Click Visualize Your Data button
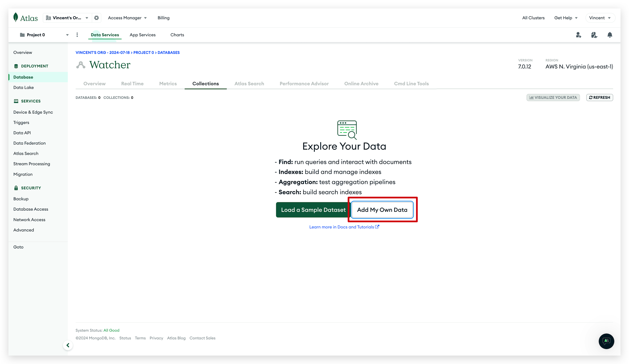This screenshot has width=629, height=364. [553, 97]
